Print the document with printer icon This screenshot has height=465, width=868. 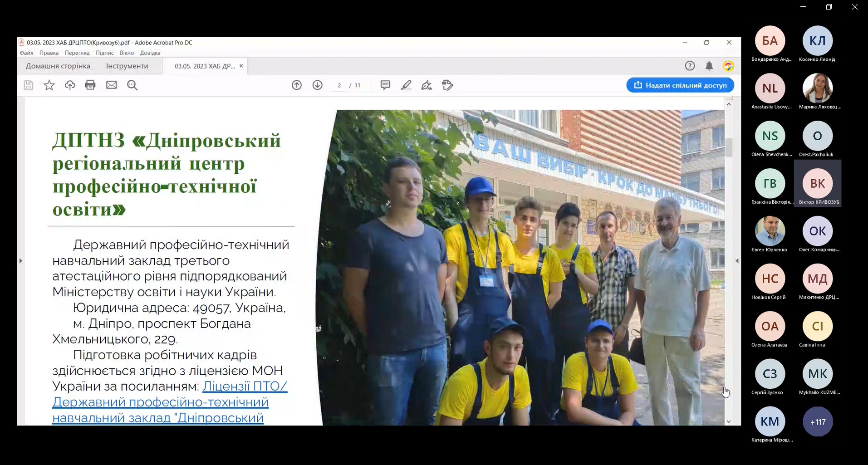click(90, 85)
